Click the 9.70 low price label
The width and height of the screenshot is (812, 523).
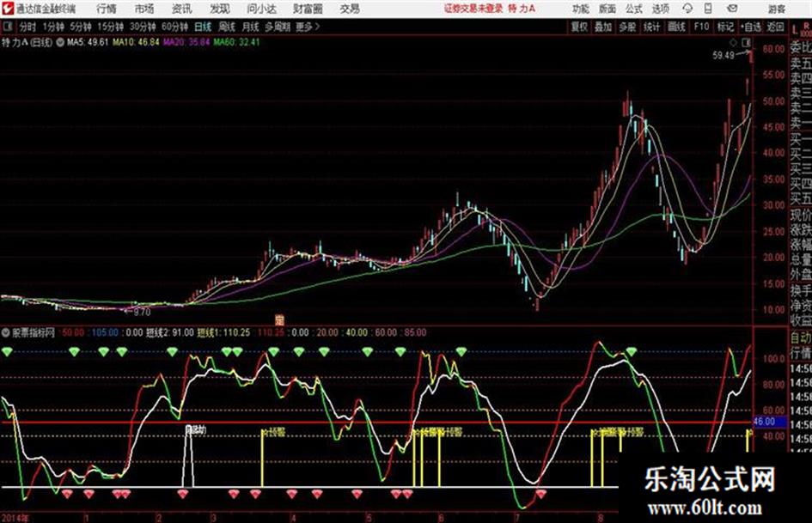pos(142,312)
